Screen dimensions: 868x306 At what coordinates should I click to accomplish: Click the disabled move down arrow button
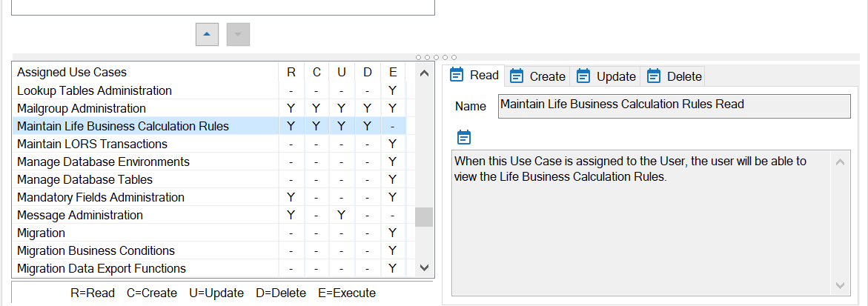point(238,34)
